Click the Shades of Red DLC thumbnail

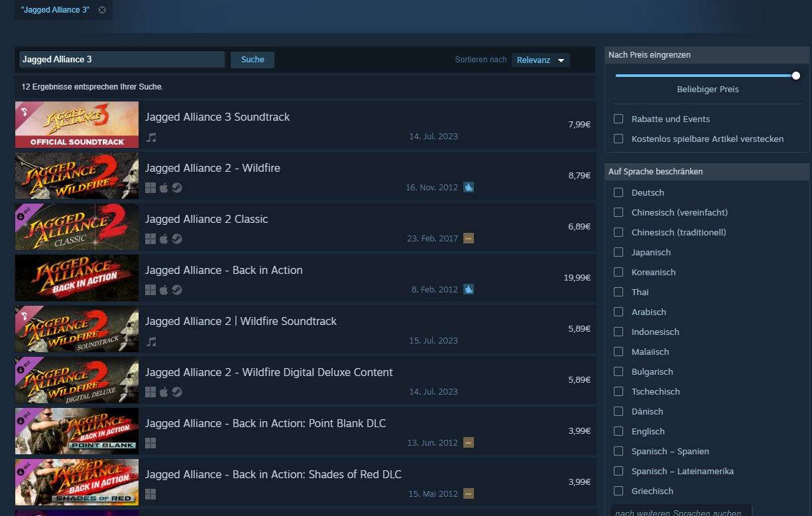click(x=77, y=482)
